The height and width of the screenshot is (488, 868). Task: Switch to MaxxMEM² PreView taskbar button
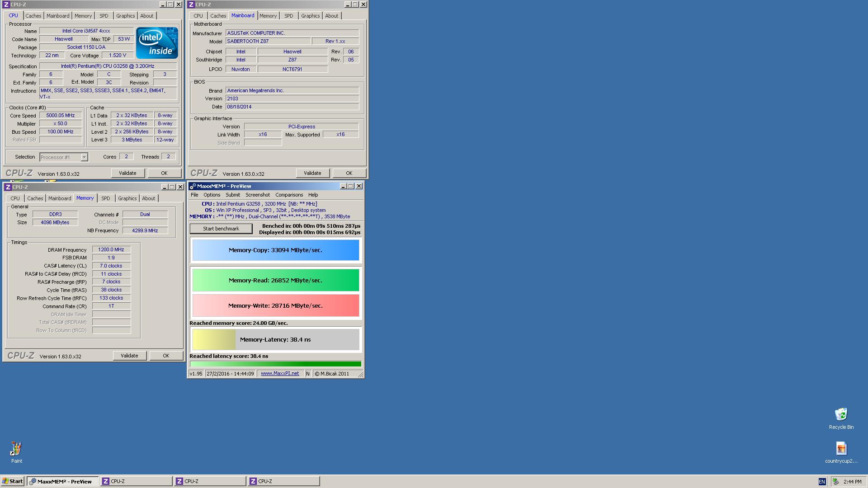pos(63,481)
